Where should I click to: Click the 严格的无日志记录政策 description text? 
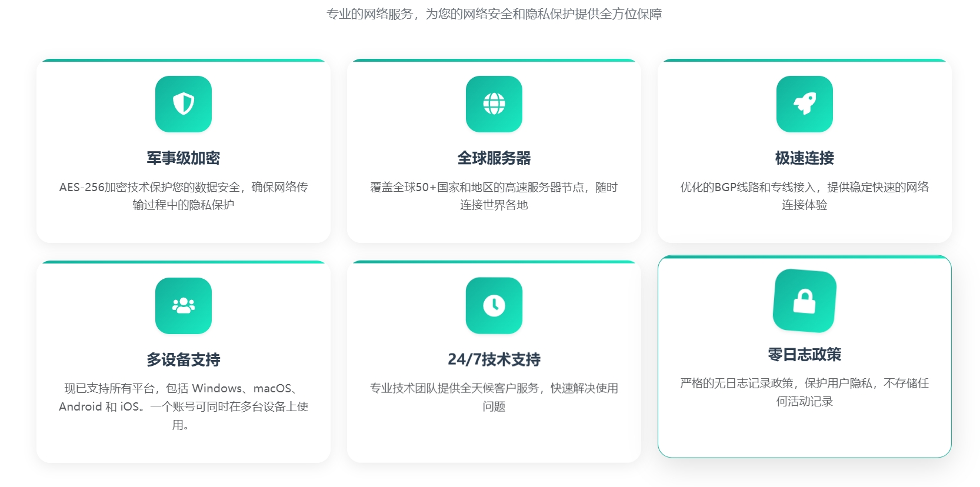tap(804, 392)
